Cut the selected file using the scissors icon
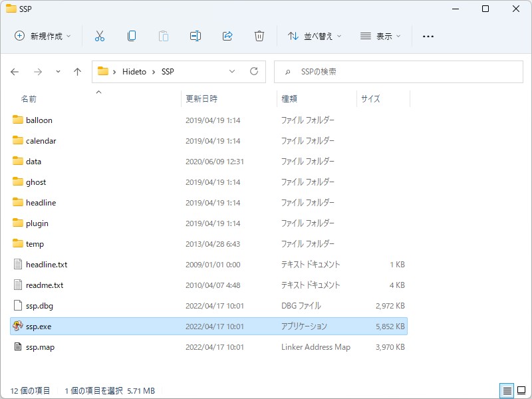The image size is (532, 399). 100,36
